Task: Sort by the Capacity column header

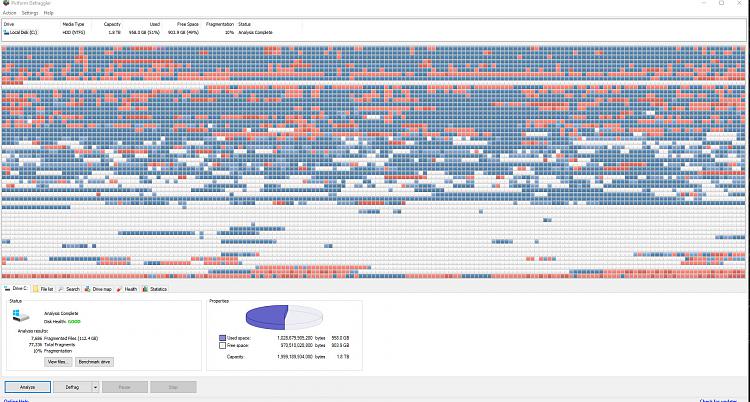Action: pos(112,24)
